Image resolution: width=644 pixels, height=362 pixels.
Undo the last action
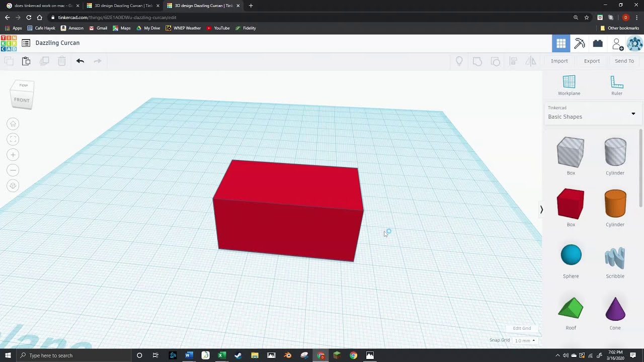tap(80, 61)
